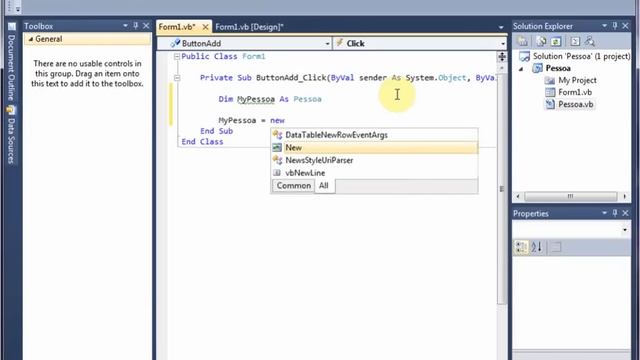Switch to Form1.vb [Design] tab
Screen dimensions: 640x360
249,27
